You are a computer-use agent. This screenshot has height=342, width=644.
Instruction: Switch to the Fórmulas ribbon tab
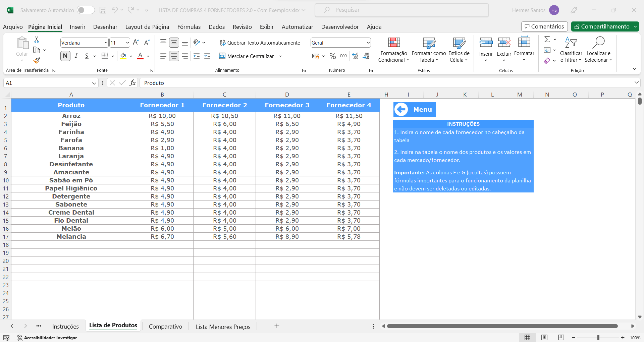[x=189, y=27]
